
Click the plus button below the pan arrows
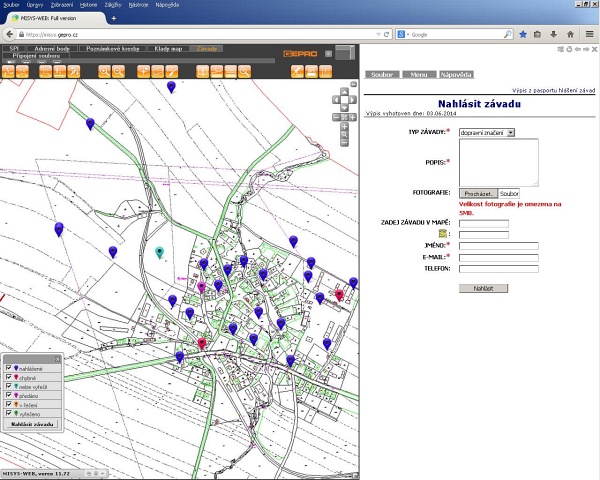pyautogui.click(x=352, y=118)
